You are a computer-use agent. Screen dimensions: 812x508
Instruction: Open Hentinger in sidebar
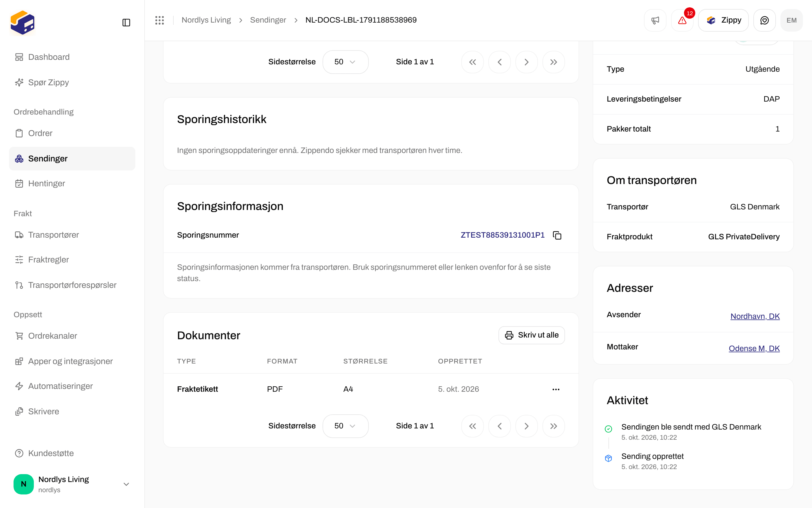tap(72, 183)
